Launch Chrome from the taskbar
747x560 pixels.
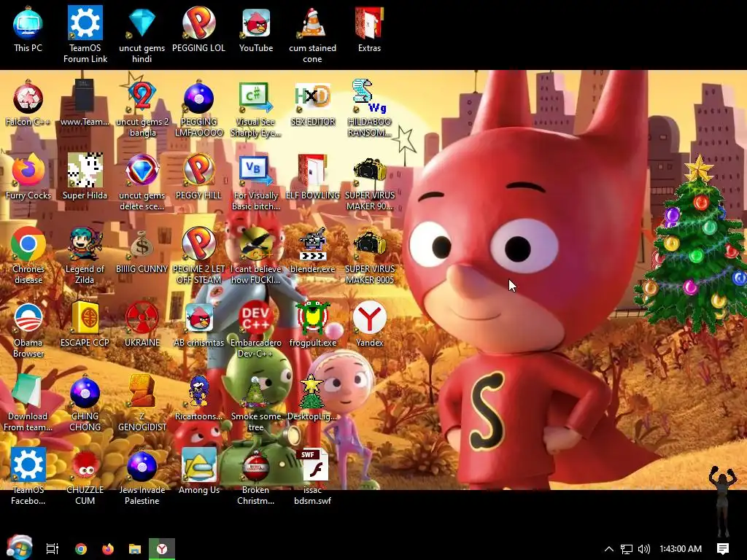pos(81,548)
